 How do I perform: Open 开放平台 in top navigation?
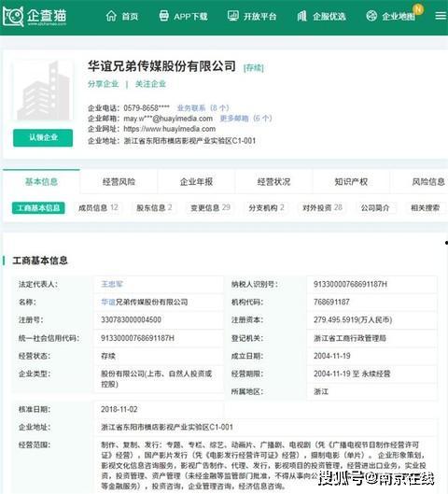point(260,17)
